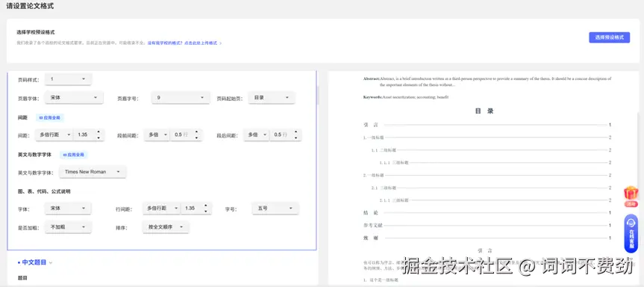Click the 1.1.1 三级标题 contents row
Screen dimensions: 644x287
[x=495, y=162]
